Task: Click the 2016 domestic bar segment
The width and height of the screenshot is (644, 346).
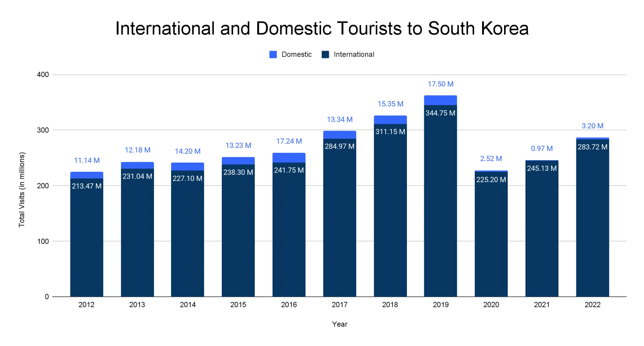Action: point(289,158)
